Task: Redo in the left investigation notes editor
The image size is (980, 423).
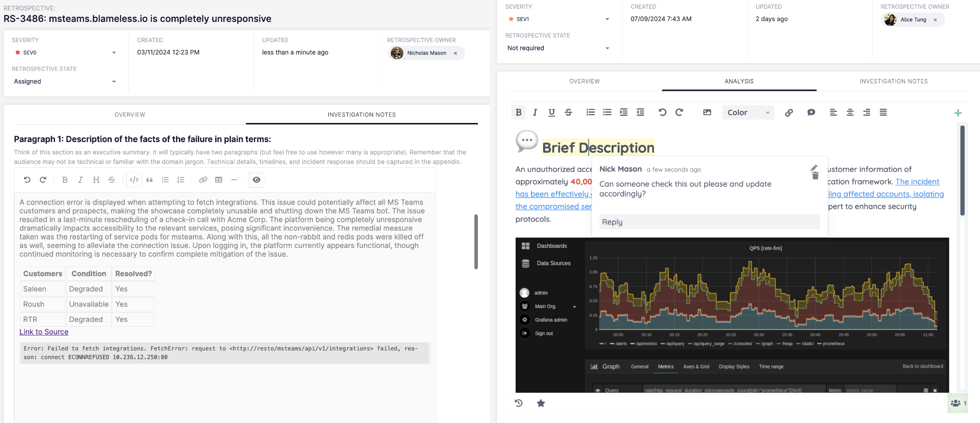Action: pyautogui.click(x=43, y=180)
